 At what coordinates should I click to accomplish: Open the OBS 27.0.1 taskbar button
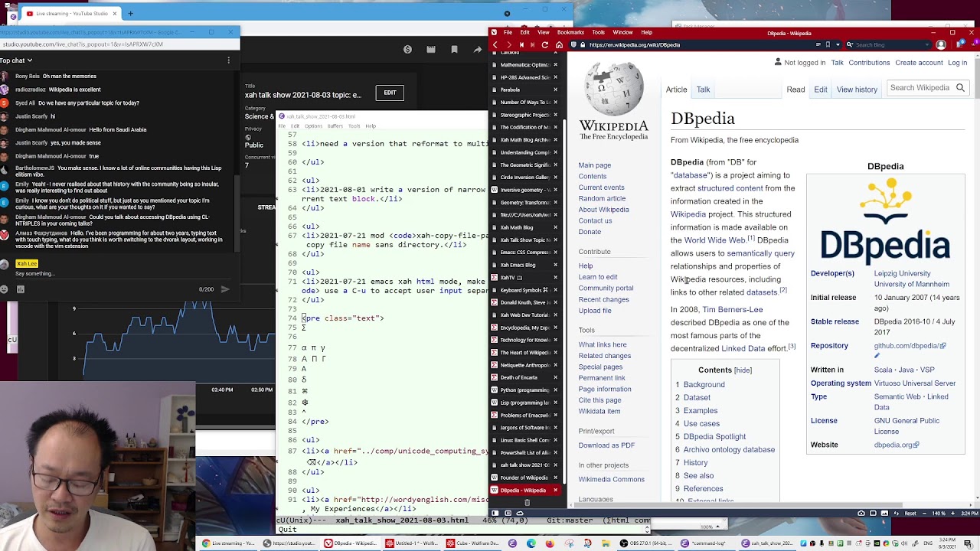point(645,543)
